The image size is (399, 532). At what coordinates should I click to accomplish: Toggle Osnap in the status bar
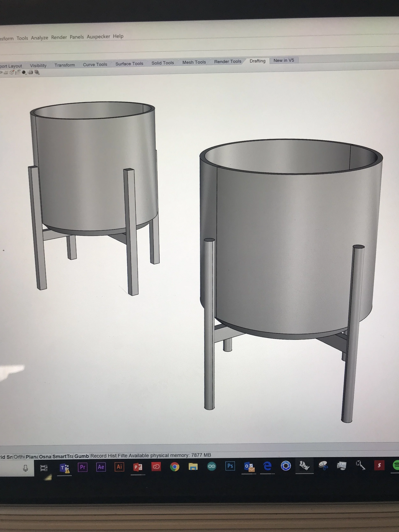coord(45,457)
